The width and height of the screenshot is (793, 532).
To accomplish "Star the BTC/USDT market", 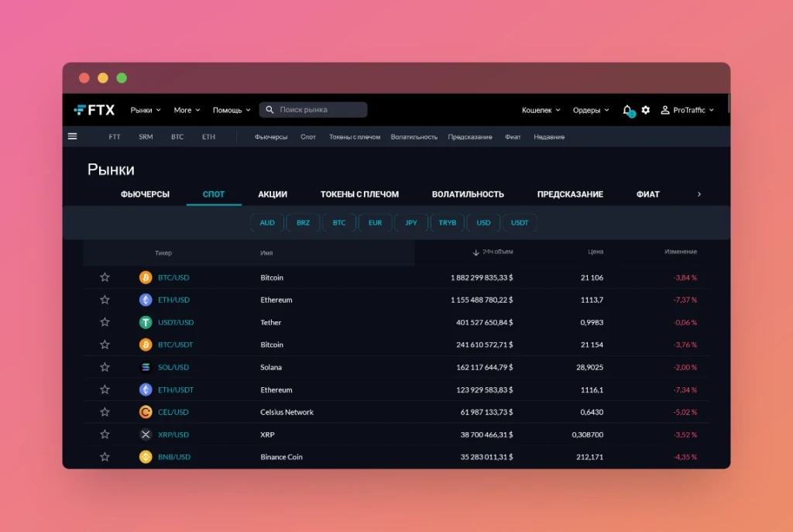I will tap(105, 345).
